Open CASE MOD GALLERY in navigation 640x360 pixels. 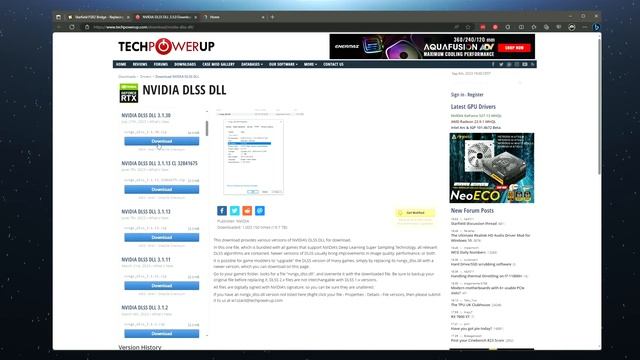pyautogui.click(x=218, y=64)
